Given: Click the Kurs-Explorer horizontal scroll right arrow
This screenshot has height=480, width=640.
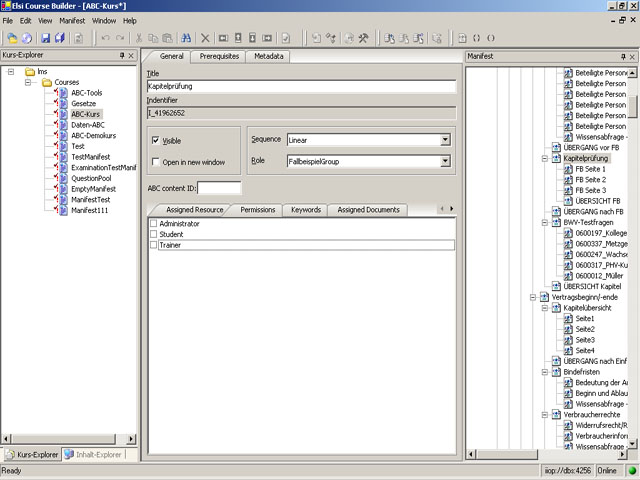Looking at the screenshot, I should [x=131, y=439].
